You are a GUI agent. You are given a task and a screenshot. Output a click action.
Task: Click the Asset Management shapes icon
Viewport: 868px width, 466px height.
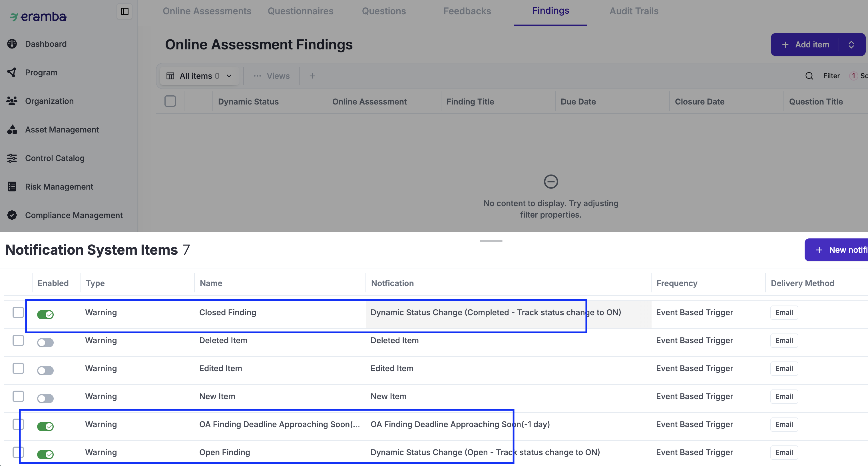pos(12,129)
